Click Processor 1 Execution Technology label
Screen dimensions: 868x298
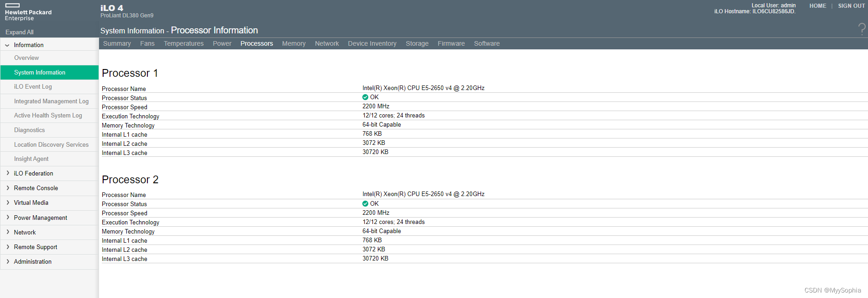pos(131,117)
